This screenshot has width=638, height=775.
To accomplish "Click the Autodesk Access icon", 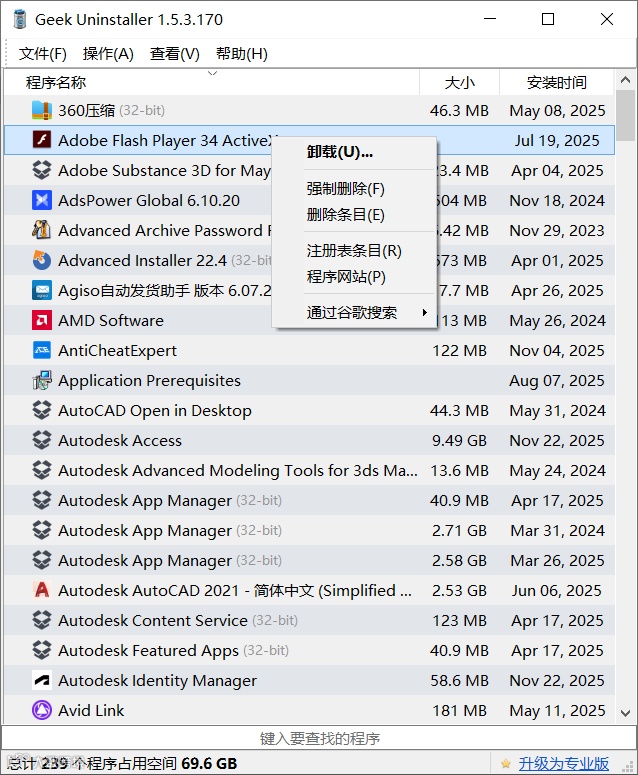I will (x=42, y=440).
